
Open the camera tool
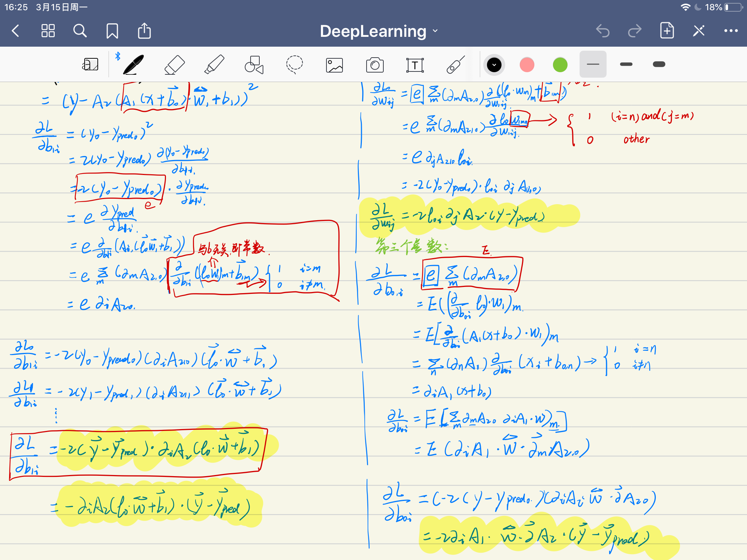[375, 65]
